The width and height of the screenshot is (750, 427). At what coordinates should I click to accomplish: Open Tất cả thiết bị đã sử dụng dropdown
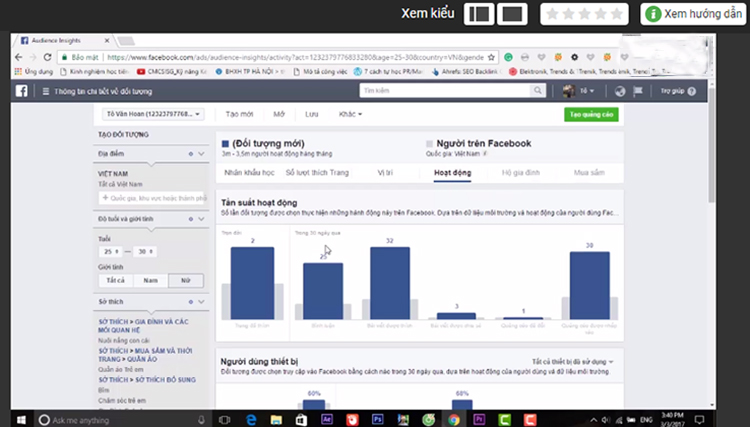click(x=573, y=361)
